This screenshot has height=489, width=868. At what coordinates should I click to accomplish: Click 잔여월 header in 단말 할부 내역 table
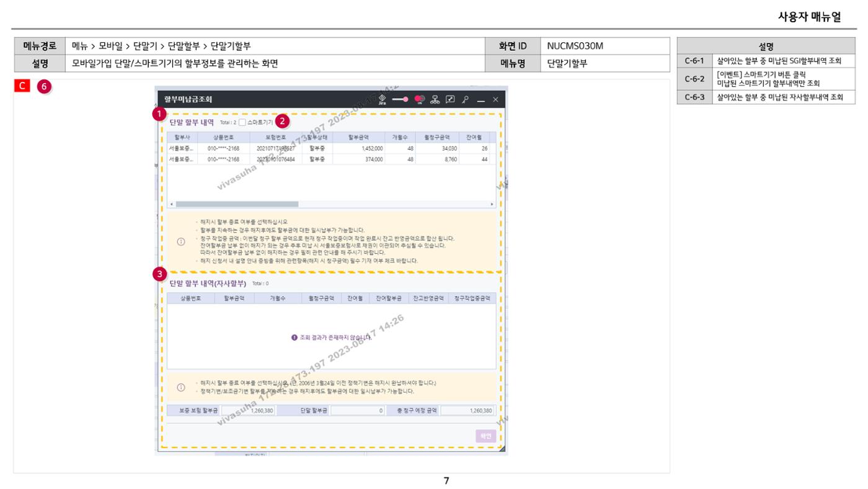pyautogui.click(x=474, y=137)
